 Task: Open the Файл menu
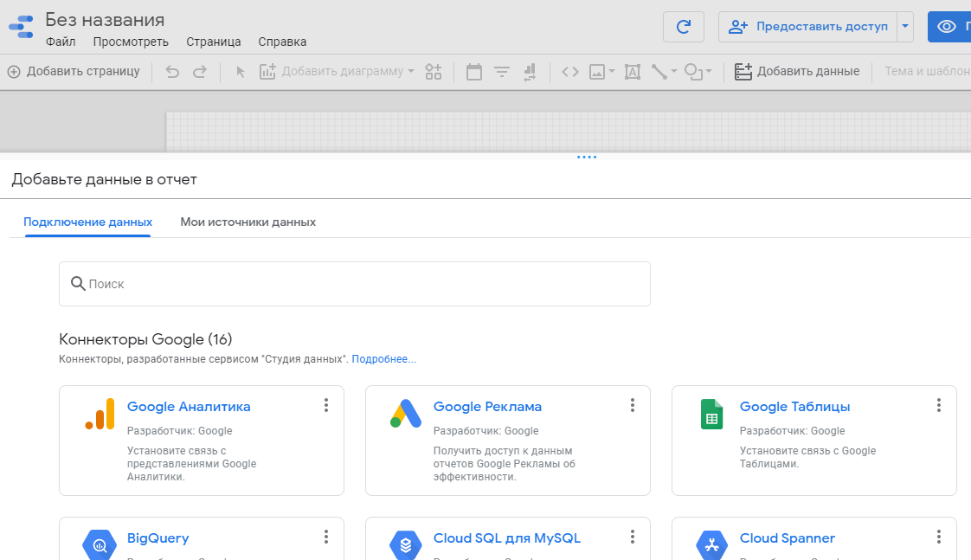61,42
